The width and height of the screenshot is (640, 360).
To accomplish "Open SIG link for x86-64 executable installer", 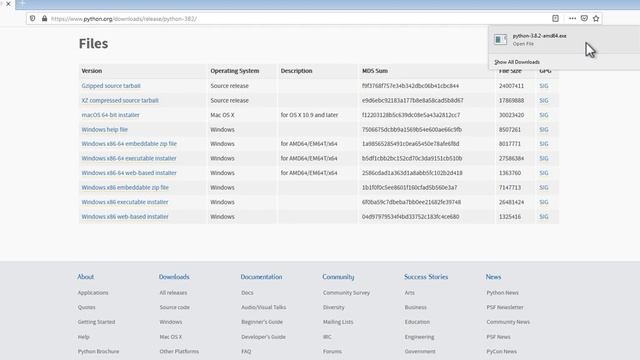I will click(x=544, y=158).
